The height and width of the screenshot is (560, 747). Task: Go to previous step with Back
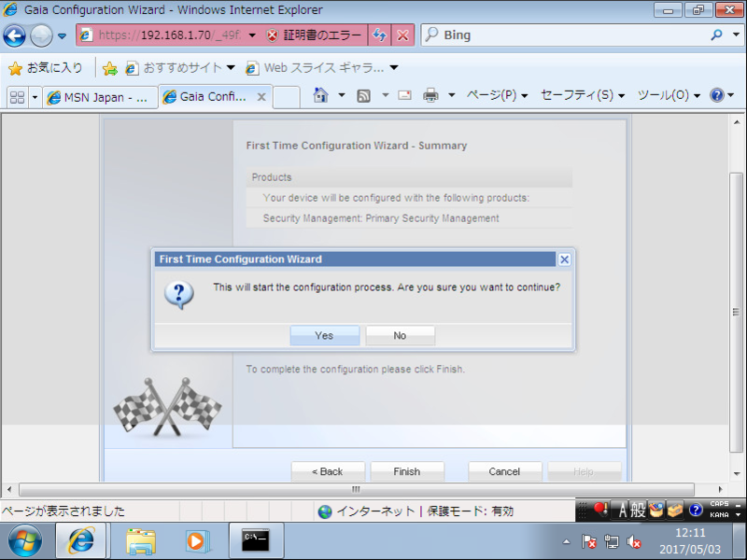click(328, 471)
